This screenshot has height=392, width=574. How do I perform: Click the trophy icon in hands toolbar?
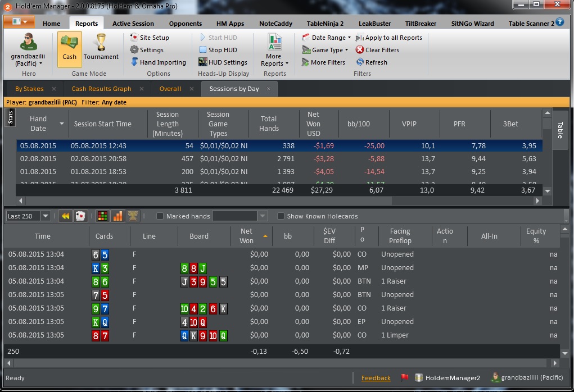pyautogui.click(x=133, y=216)
